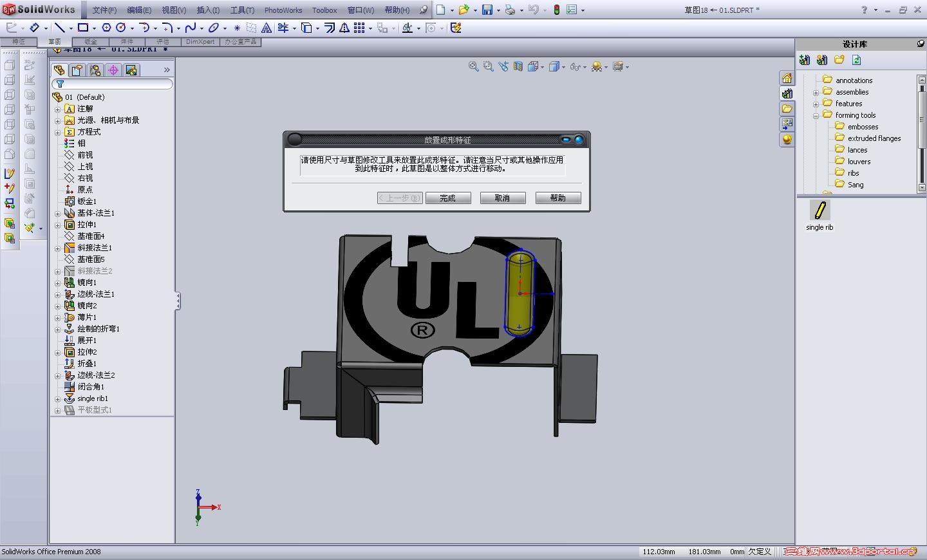
Task: Expand the assemblies library folder
Action: 816,92
